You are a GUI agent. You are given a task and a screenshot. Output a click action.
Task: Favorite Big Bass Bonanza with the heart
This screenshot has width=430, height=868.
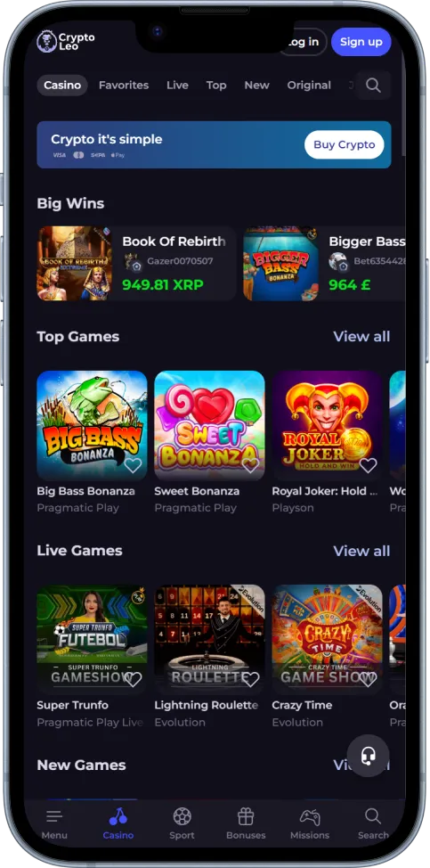133,465
